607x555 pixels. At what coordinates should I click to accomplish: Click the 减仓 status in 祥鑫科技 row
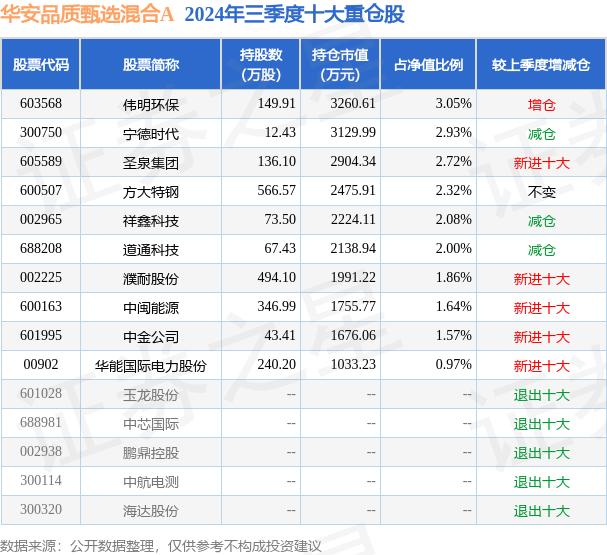[x=541, y=221]
